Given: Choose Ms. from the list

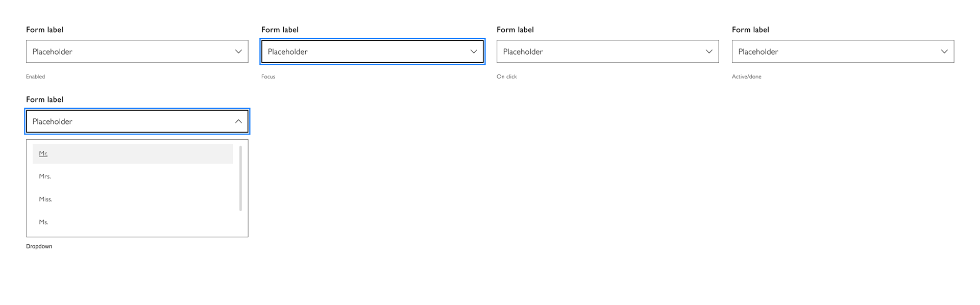Looking at the screenshot, I should click(133, 222).
